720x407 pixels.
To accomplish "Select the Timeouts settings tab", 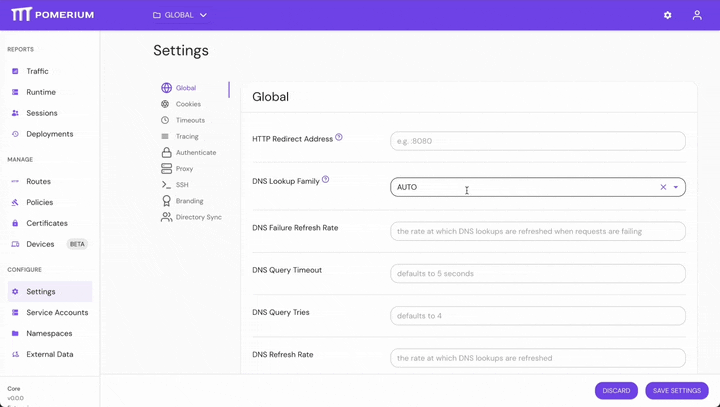I will 190,120.
